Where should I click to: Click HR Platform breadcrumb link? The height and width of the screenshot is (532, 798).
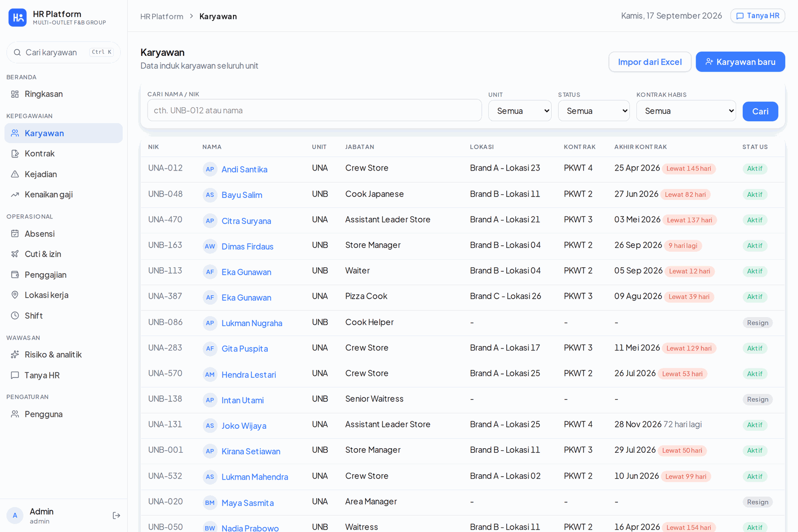[162, 16]
